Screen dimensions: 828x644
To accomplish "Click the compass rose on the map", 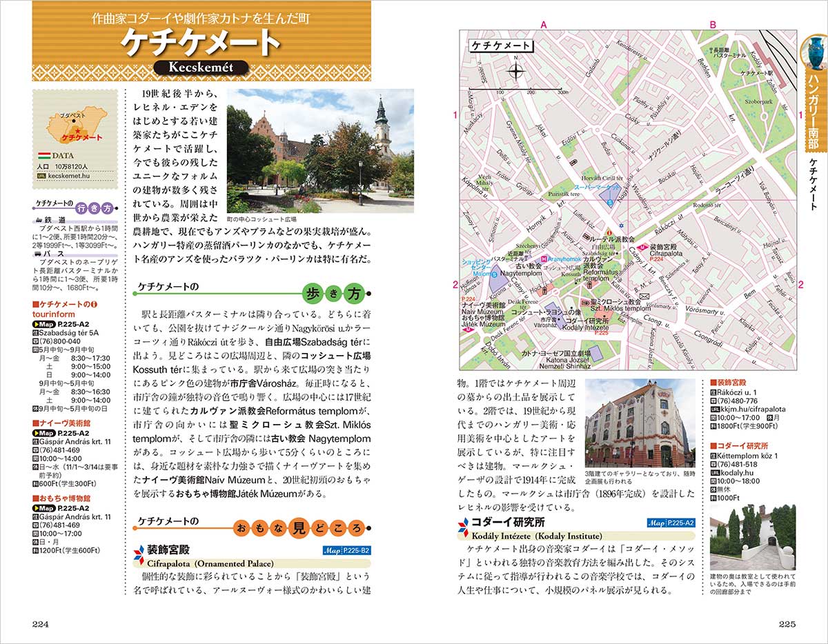I will click(516, 71).
